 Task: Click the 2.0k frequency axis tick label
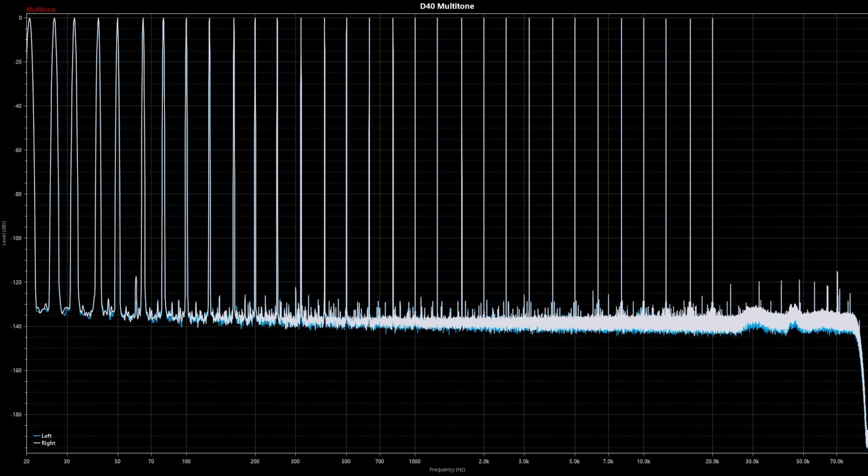coord(484,462)
